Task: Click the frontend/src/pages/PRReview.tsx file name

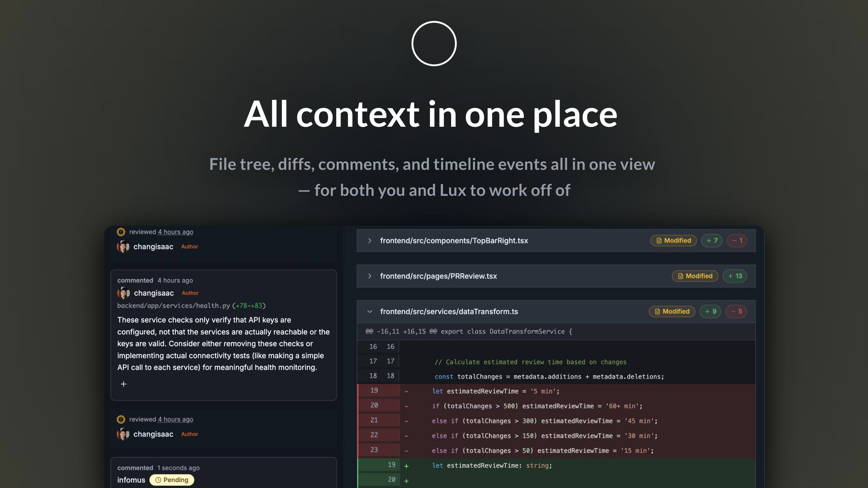Action: click(438, 276)
